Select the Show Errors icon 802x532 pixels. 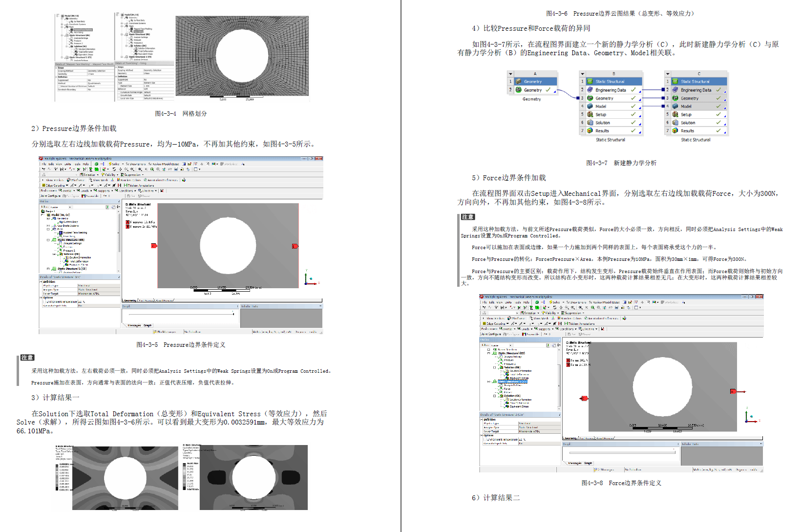pyautogui.click(x=134, y=164)
